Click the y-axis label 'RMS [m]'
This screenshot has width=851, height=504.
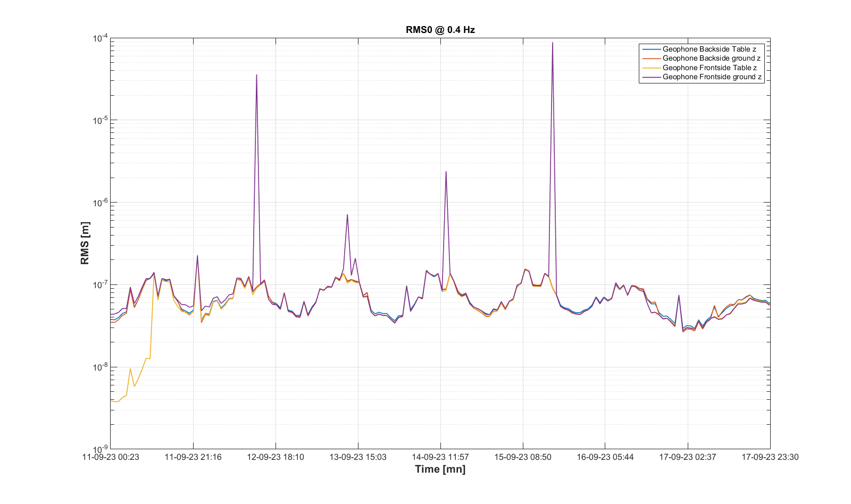click(x=85, y=243)
